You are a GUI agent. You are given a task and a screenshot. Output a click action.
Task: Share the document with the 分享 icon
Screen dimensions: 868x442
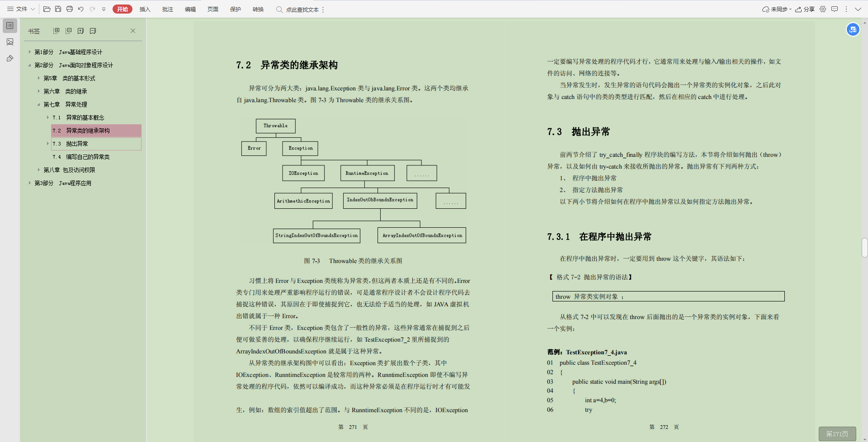point(806,9)
